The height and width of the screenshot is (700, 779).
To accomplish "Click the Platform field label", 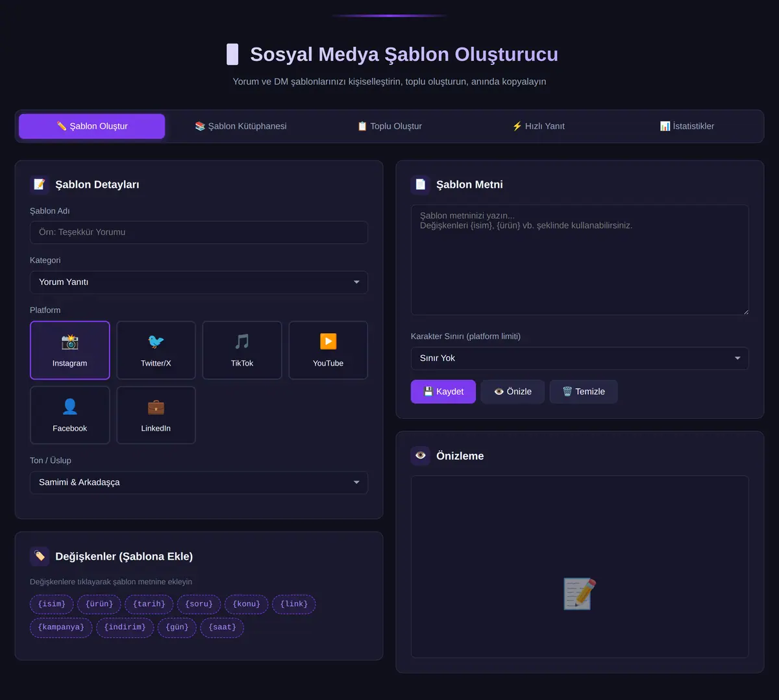I will point(45,310).
